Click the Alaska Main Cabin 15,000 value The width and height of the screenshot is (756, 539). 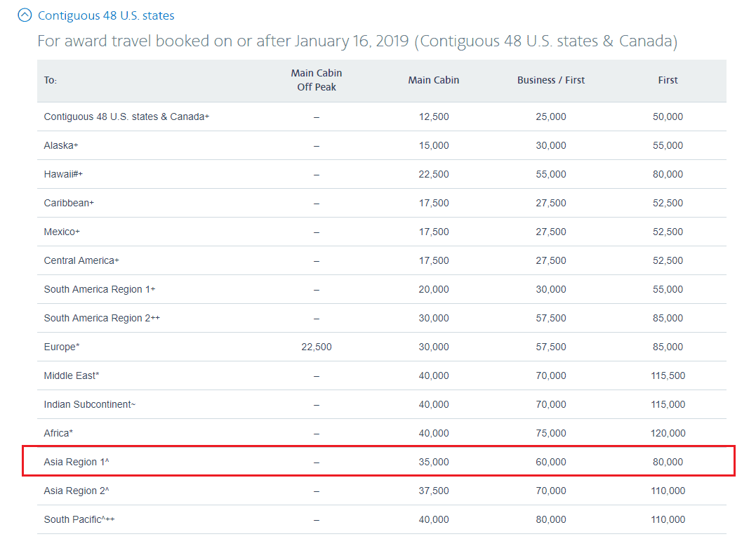point(433,145)
